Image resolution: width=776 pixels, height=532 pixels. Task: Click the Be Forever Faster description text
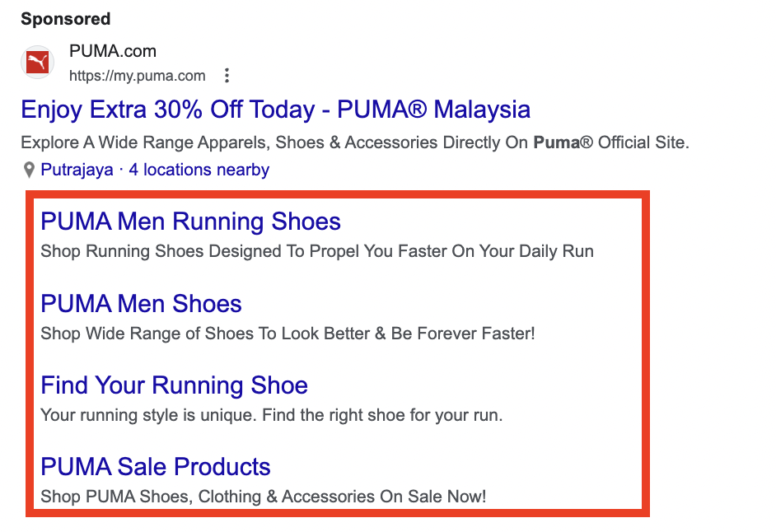(288, 334)
